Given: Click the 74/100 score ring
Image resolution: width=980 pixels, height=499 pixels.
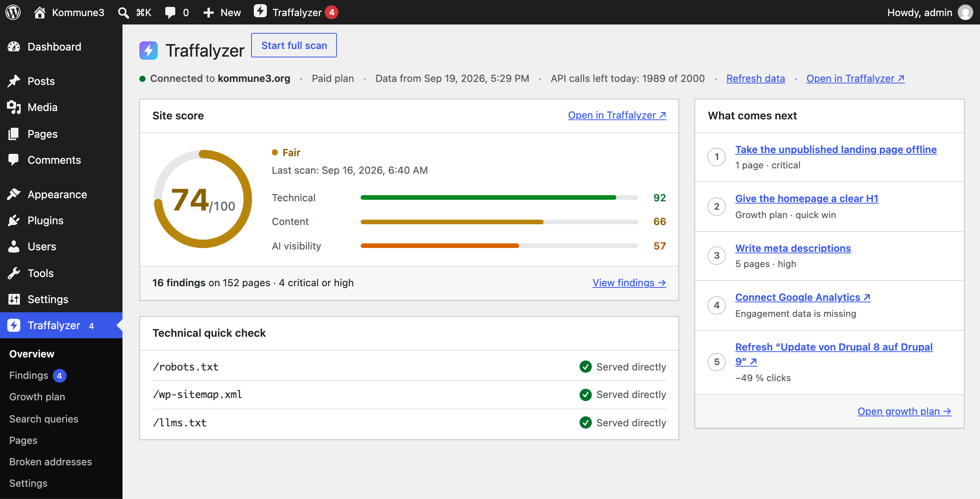Looking at the screenshot, I should click(203, 199).
